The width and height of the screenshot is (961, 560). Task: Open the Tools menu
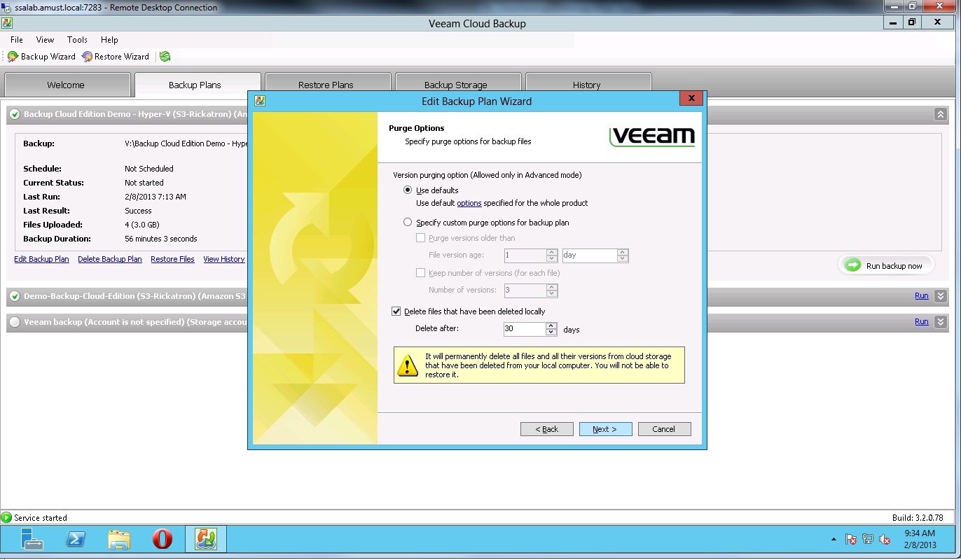click(77, 40)
